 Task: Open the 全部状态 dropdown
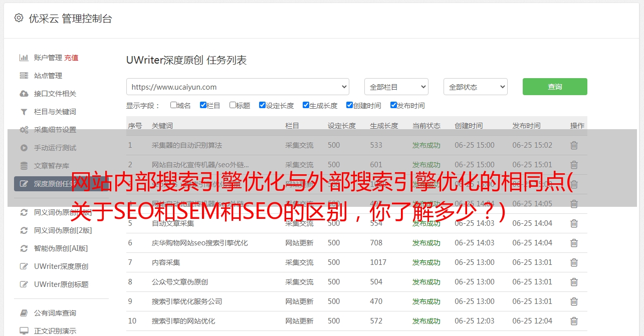(476, 87)
